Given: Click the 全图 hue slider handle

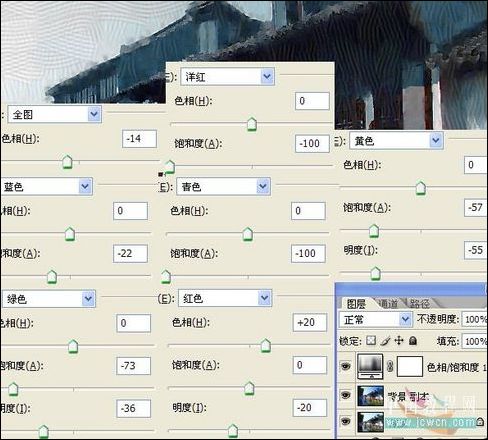Looking at the screenshot, I should coord(68,162).
